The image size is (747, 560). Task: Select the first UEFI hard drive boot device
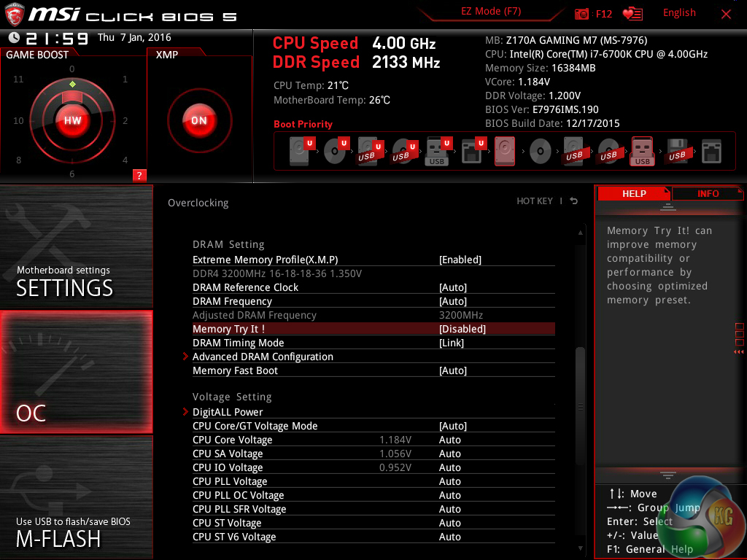[300, 151]
